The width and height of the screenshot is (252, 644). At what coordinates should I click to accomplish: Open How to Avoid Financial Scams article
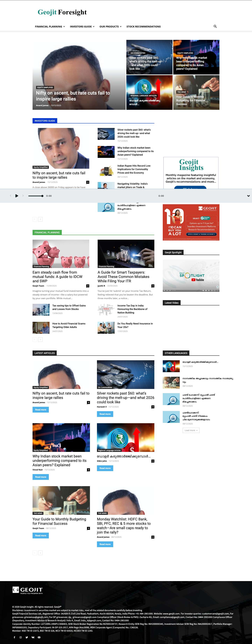click(x=69, y=325)
